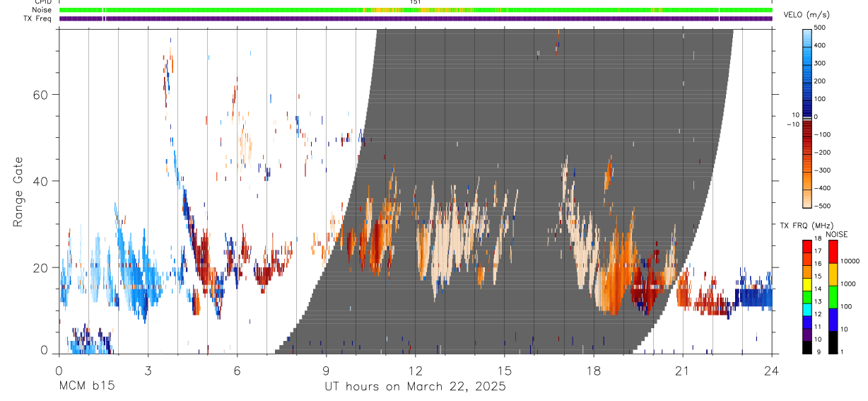Screen dimensions: 868x401
Task: Click the MCM b15 radar beam label
Action: point(86,386)
